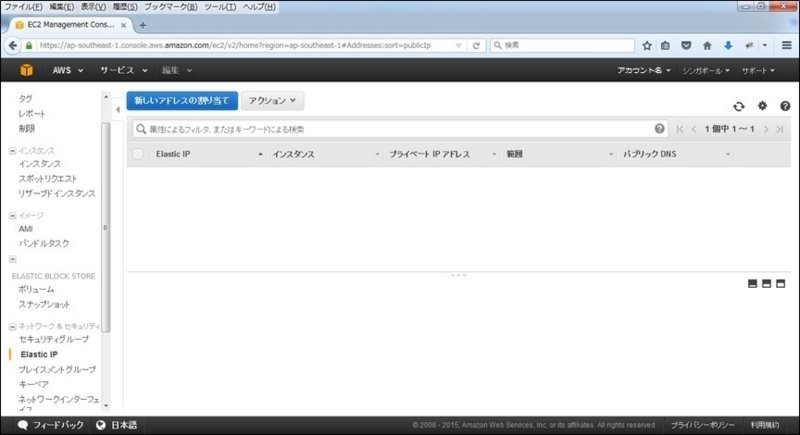Open the アクション dropdown
Image resolution: width=800 pixels, height=435 pixels.
click(x=273, y=101)
